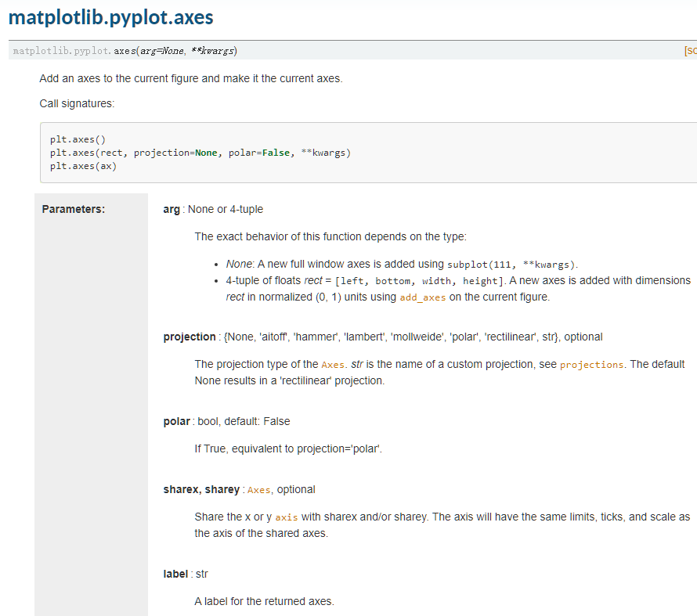The image size is (697, 616).
Task: Click the plt.axes(rect, projection=None) code line
Action: (x=200, y=153)
